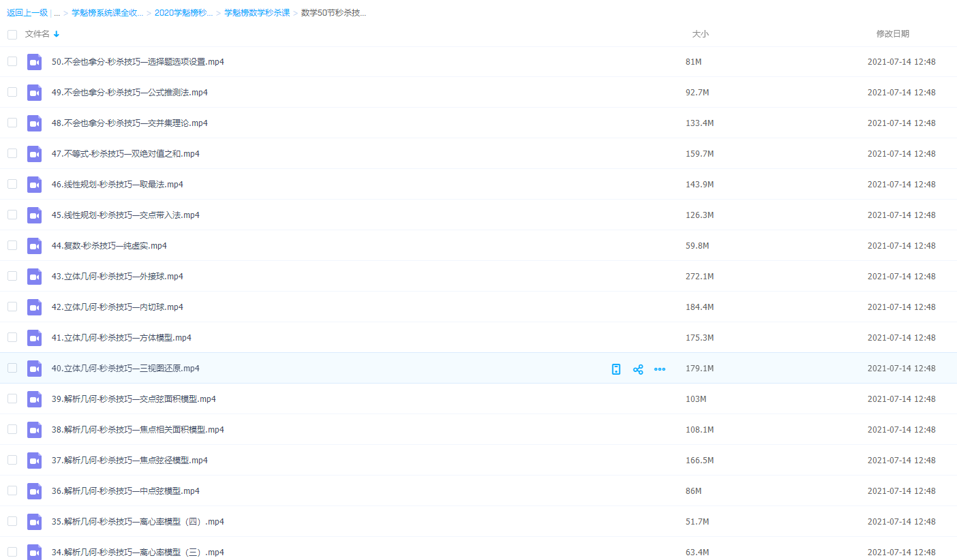Check the box for 49.不会也拿分 公式推测法
The width and height of the screenshot is (957, 560).
click(x=12, y=92)
